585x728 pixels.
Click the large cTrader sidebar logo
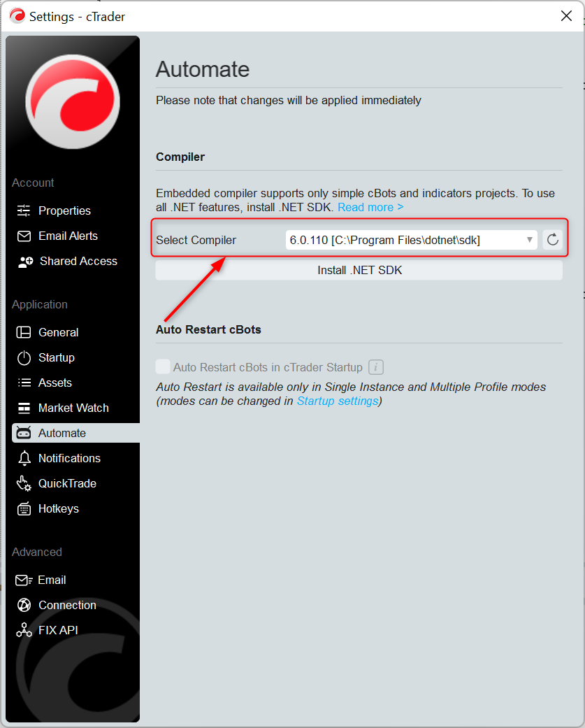tap(73, 101)
